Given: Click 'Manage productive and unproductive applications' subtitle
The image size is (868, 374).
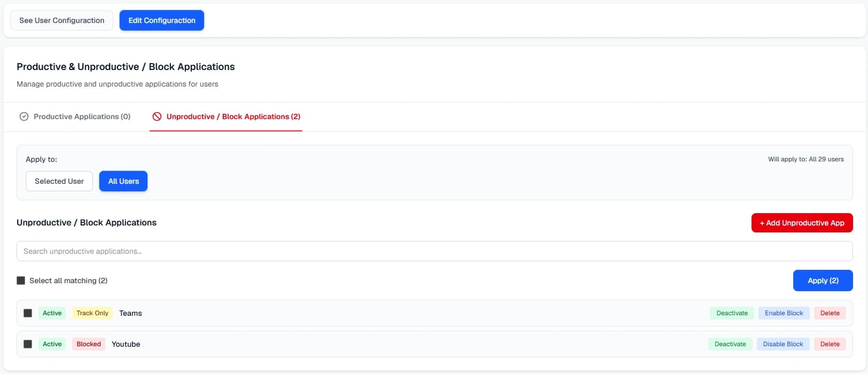Looking at the screenshot, I should tap(118, 84).
